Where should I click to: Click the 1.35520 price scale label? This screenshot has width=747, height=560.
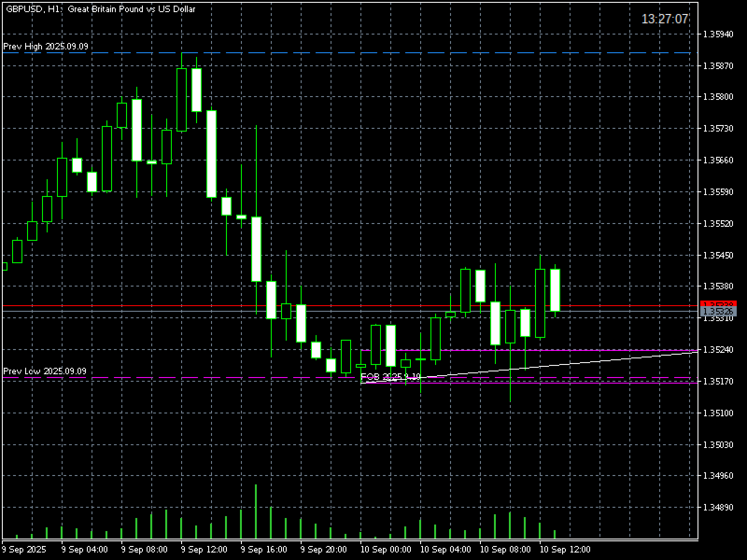pos(718,223)
